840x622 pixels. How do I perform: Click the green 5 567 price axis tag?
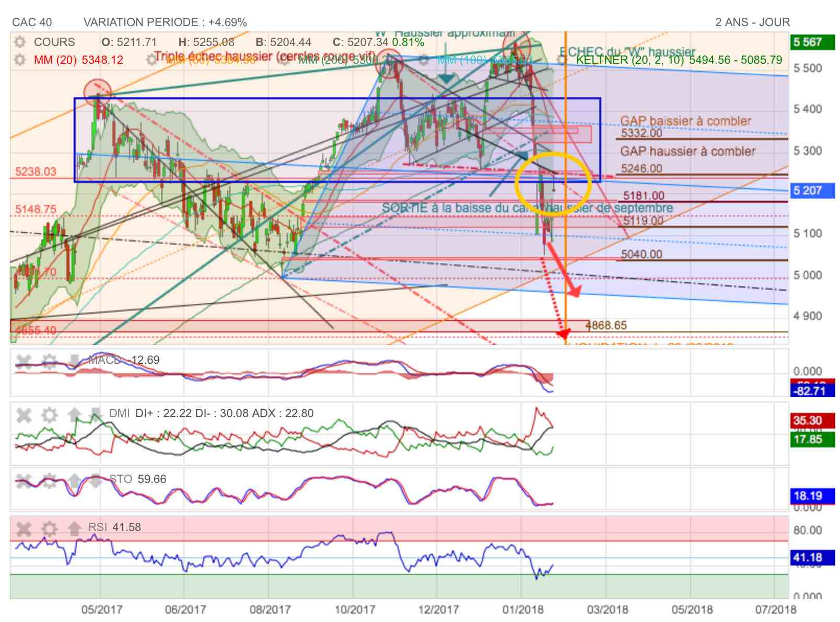[x=812, y=42]
